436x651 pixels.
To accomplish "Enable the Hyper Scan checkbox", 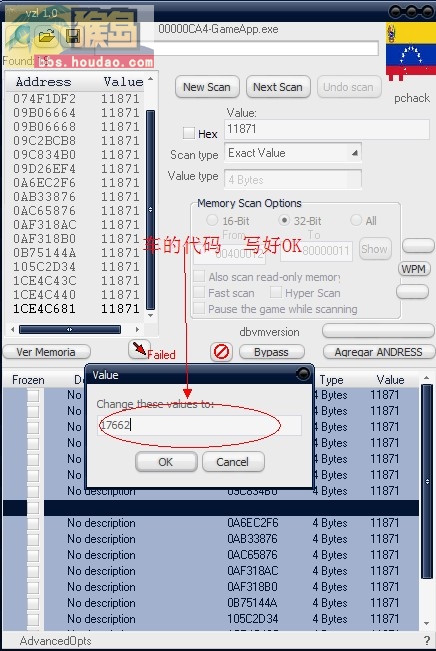I will 276,292.
